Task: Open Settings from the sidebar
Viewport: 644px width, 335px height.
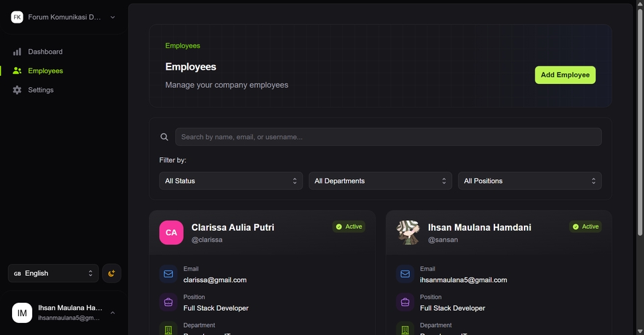Action: click(x=40, y=90)
